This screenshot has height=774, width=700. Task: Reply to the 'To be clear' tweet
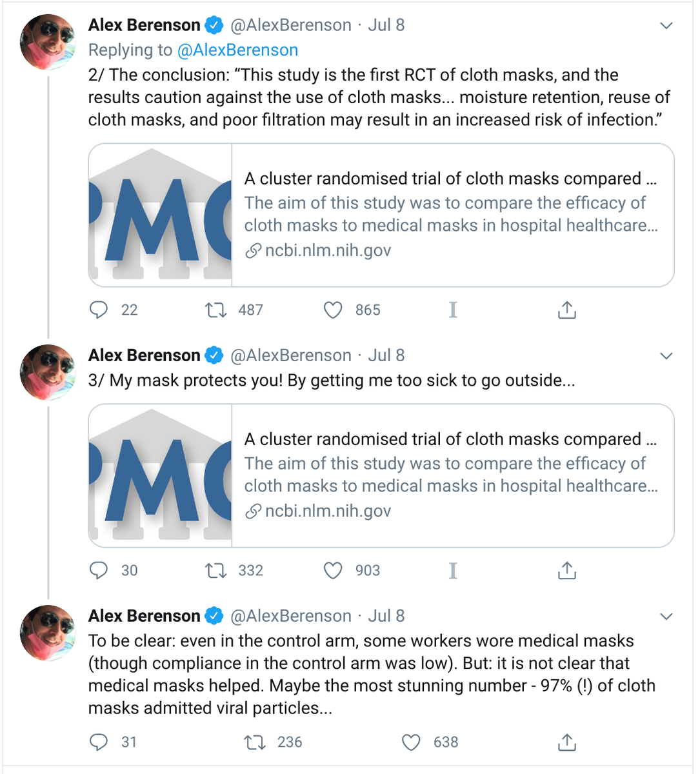pos(98,742)
